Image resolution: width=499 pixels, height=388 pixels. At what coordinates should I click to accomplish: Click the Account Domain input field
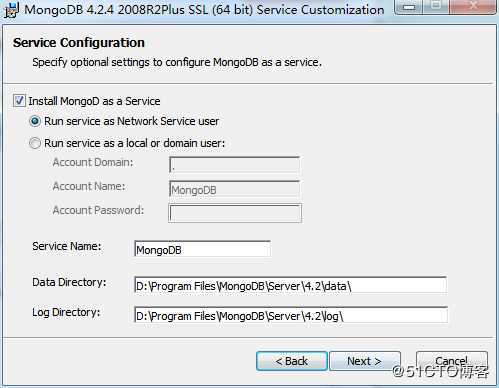235,165
